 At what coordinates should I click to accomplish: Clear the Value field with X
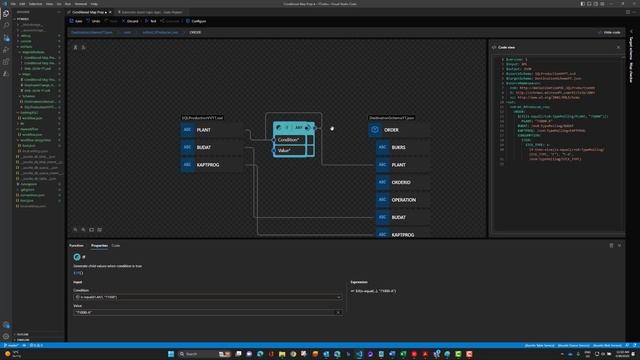(338, 313)
